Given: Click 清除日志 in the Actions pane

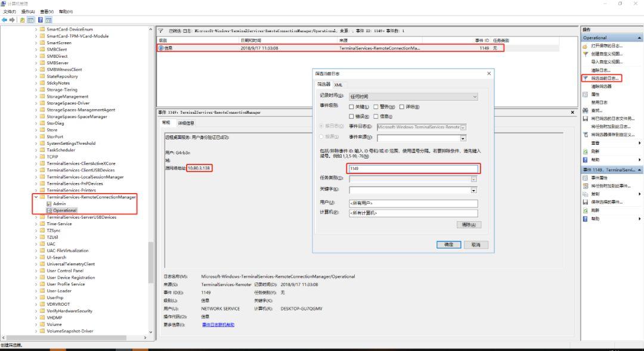Looking at the screenshot, I should tap(601, 70).
